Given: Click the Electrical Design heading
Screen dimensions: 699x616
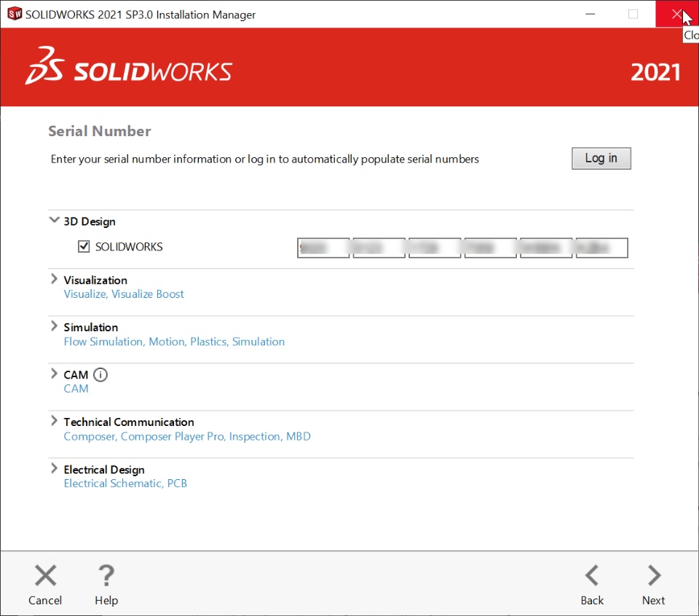Looking at the screenshot, I should 104,470.
